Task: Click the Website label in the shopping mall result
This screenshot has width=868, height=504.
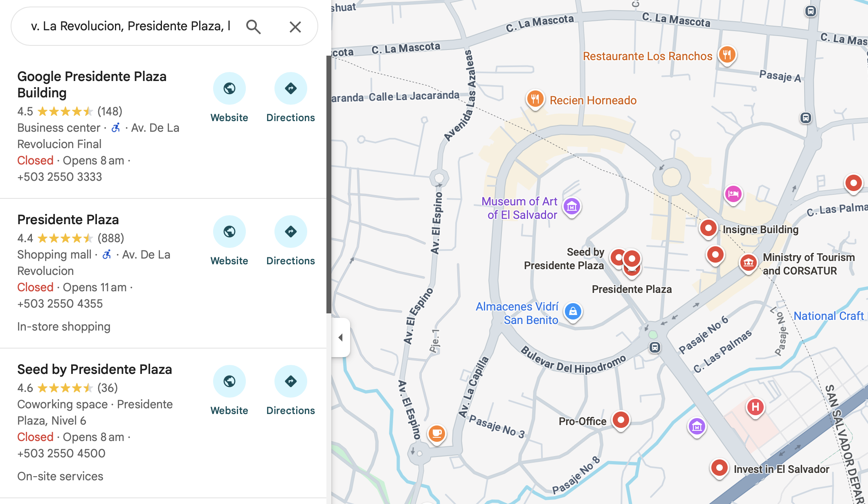Action: click(x=229, y=261)
